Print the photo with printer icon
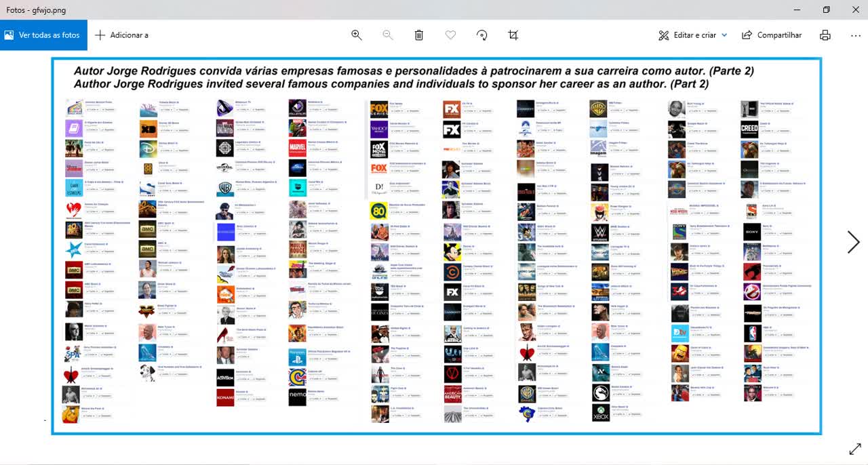The height and width of the screenshot is (465, 868). click(825, 35)
